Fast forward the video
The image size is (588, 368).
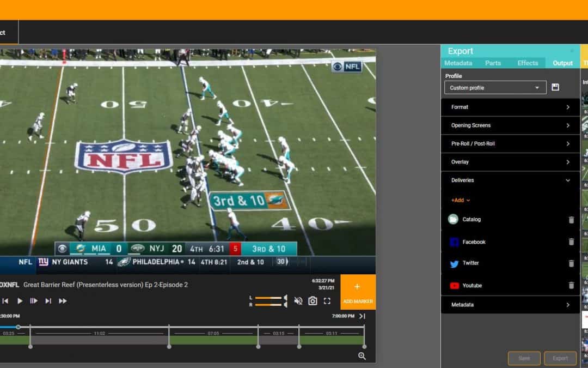63,301
